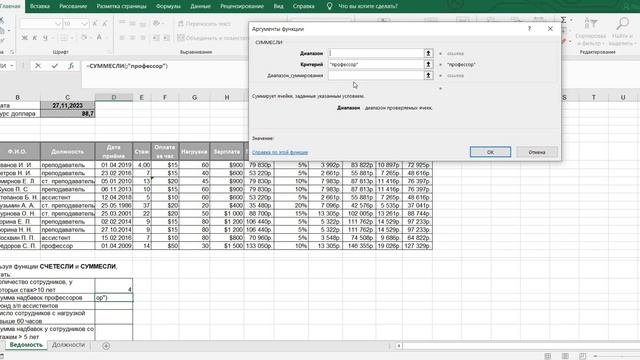The image size is (640, 360).
Task: Add a new sheet with plus icon
Action: click(106, 346)
